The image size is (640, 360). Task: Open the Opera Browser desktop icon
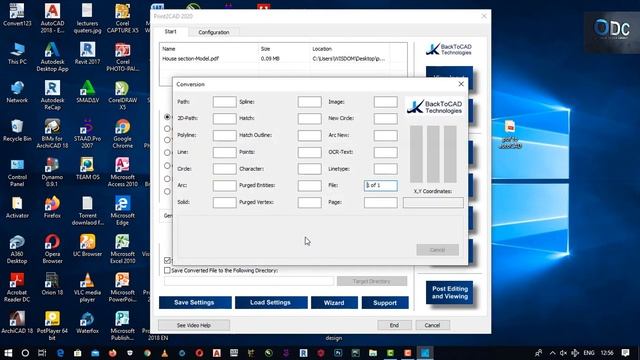pyautogui.click(x=52, y=248)
